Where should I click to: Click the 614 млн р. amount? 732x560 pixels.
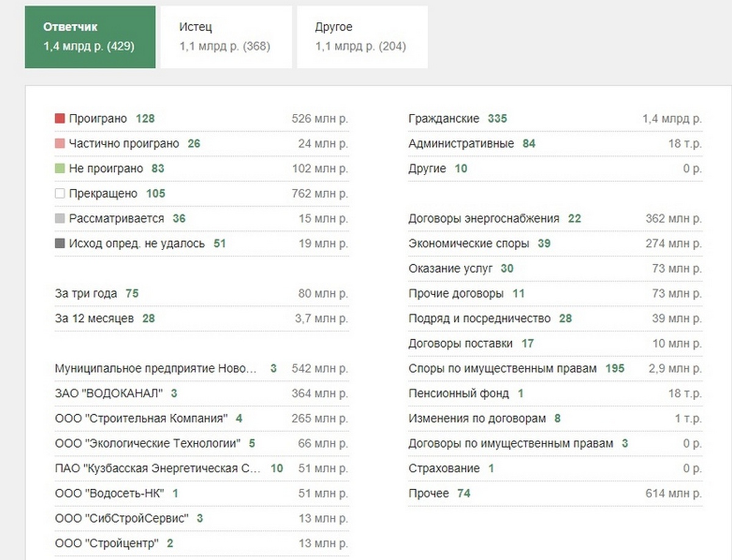(x=673, y=494)
